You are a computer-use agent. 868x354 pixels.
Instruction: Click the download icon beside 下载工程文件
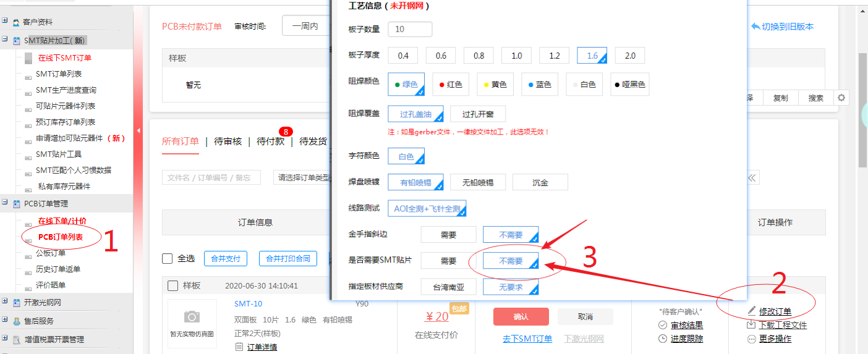752,325
